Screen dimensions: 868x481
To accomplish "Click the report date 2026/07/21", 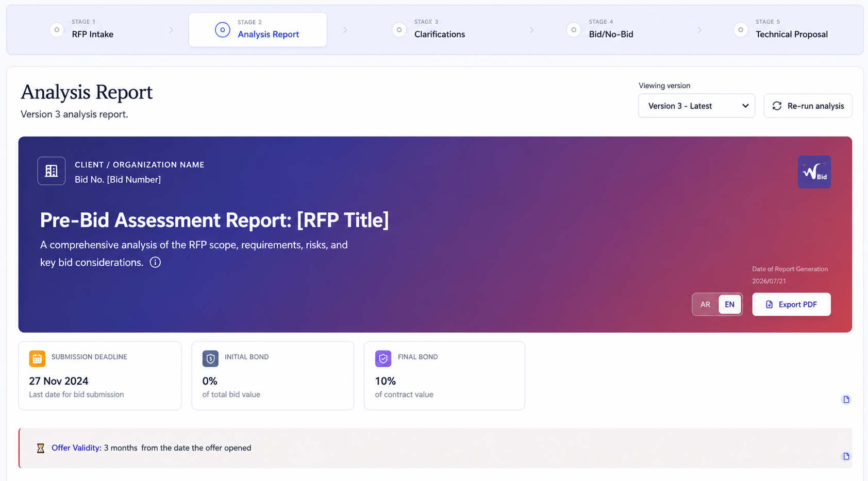I will (769, 281).
